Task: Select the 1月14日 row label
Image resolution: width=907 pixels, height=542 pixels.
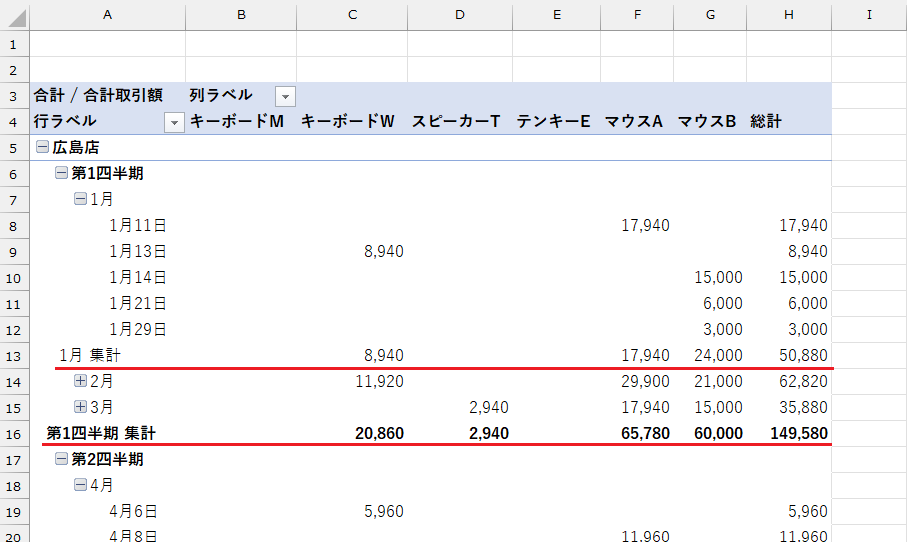Action: [x=138, y=277]
